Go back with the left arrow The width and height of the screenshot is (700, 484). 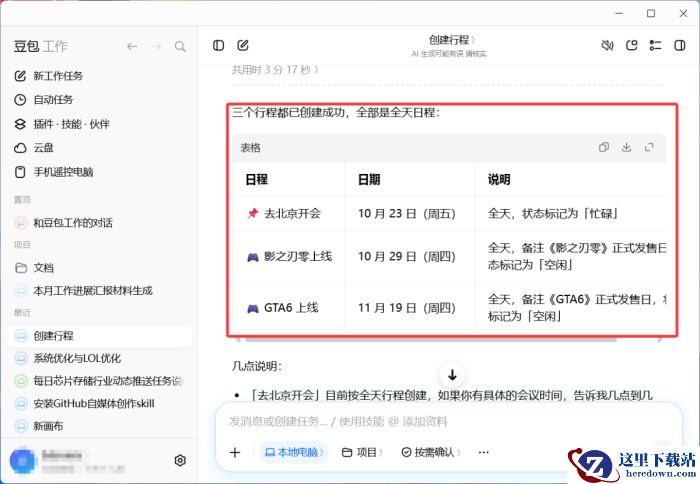(x=132, y=46)
